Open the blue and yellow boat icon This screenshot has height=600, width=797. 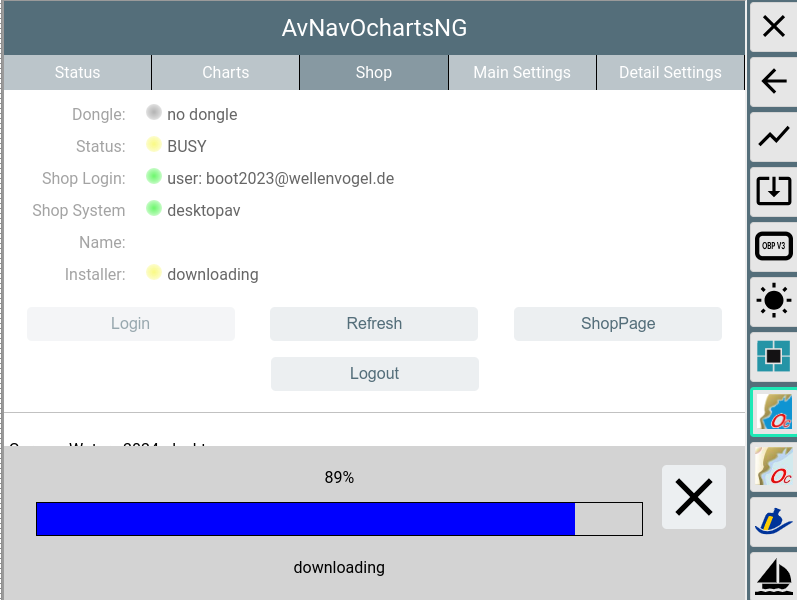tap(775, 521)
